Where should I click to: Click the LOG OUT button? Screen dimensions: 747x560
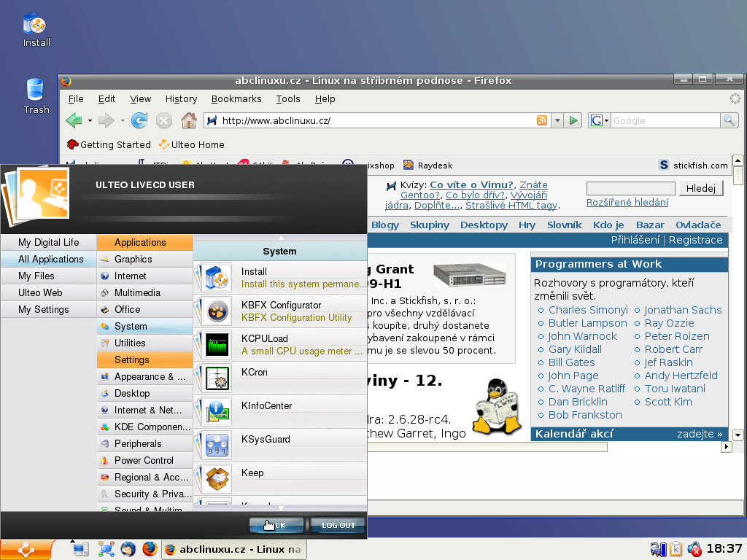point(338,525)
